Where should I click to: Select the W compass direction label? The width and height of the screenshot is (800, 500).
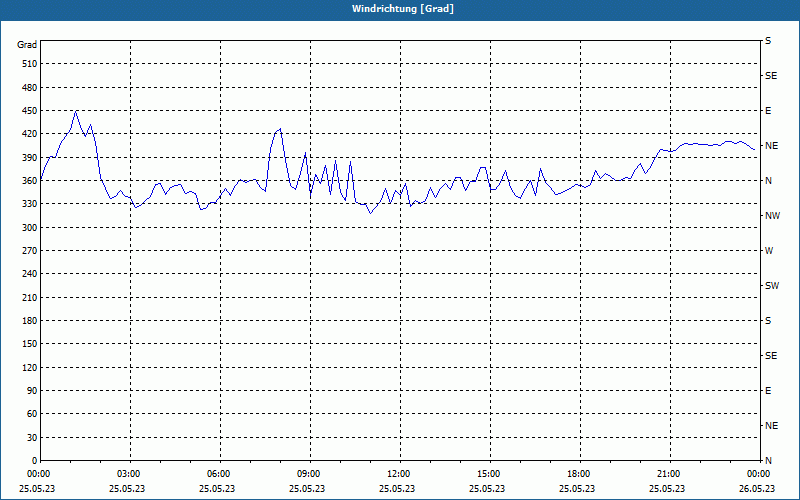769,251
